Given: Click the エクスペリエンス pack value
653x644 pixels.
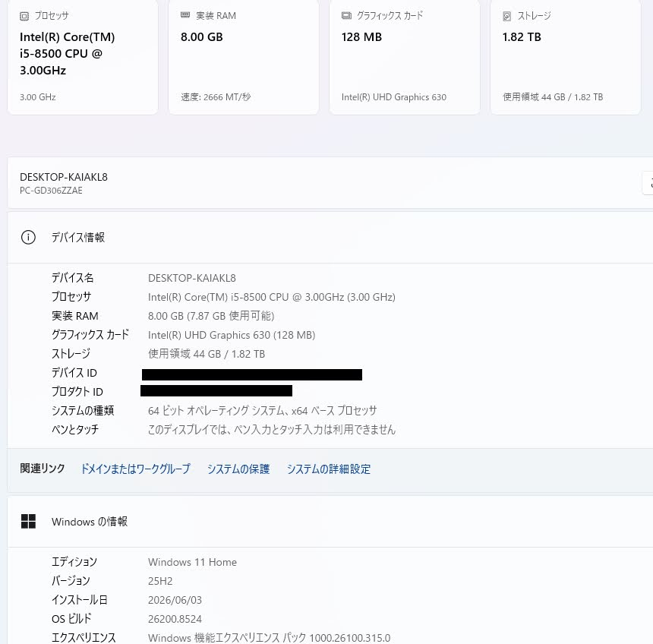Looking at the screenshot, I should [x=269, y=638].
